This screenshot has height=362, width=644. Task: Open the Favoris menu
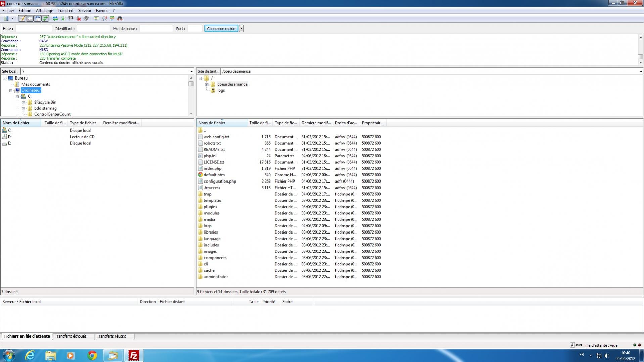[x=102, y=11]
